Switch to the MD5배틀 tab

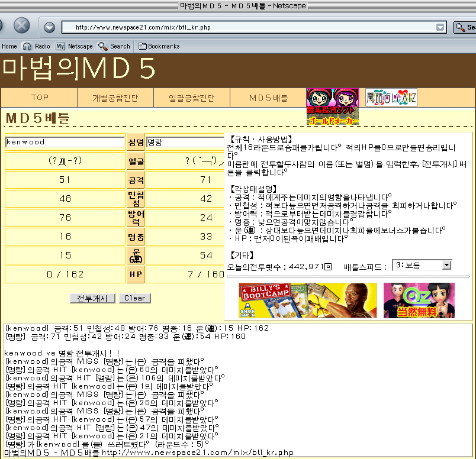[x=268, y=98]
